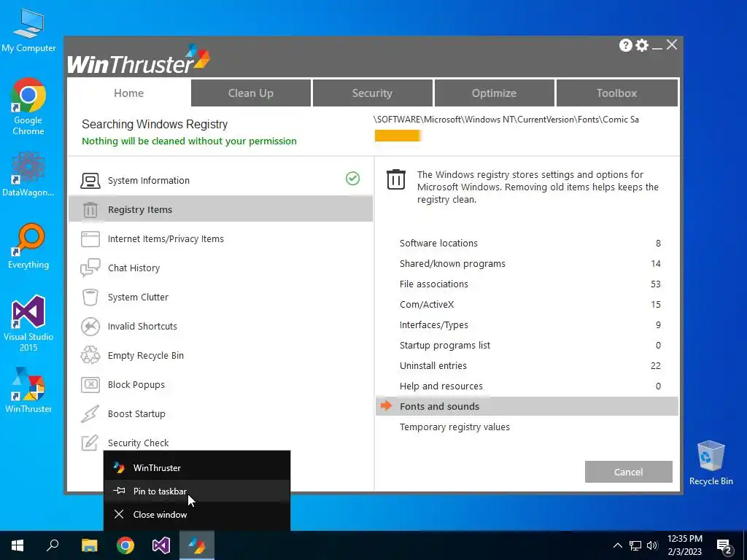Select Pin to taskbar in jump list
The height and width of the screenshot is (560, 747).
point(197,491)
